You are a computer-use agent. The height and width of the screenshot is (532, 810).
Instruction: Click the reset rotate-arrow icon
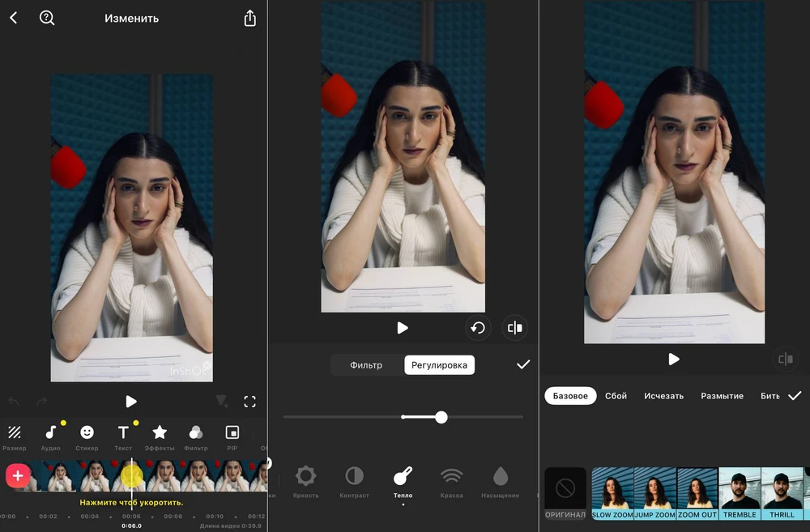click(x=478, y=328)
